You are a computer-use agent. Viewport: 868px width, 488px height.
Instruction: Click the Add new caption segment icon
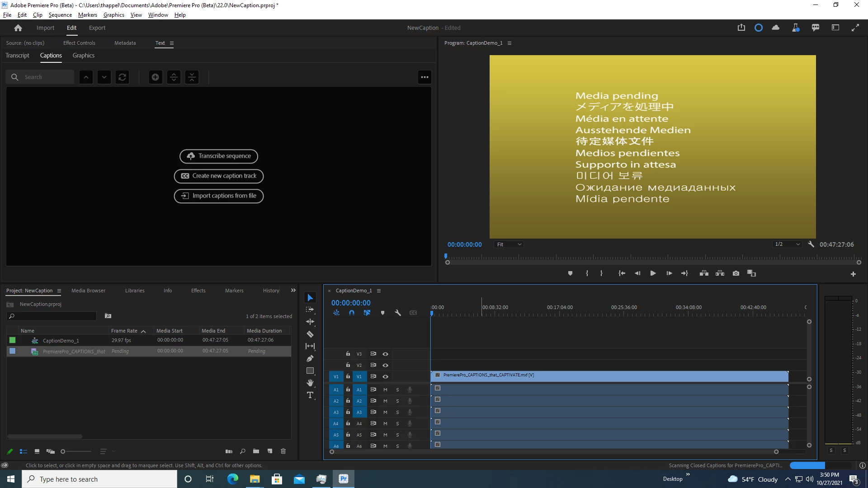155,77
